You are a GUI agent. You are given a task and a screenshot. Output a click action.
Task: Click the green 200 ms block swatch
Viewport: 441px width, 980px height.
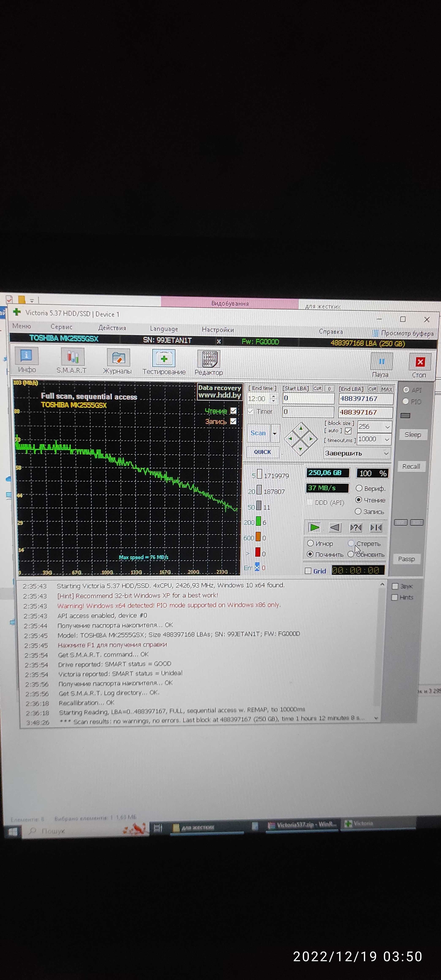click(258, 521)
